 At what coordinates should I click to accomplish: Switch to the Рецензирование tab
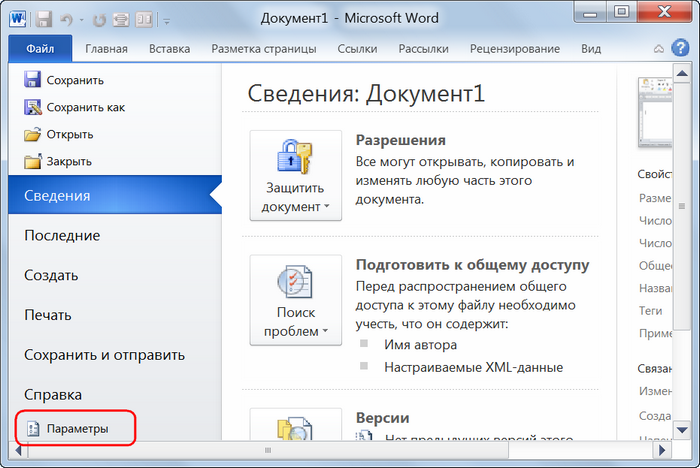pos(515,49)
